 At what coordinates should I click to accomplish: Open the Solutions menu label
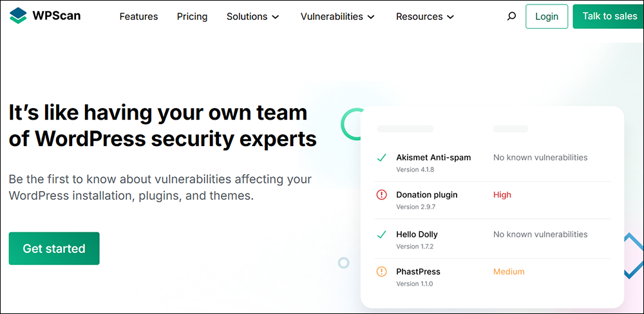247,17
